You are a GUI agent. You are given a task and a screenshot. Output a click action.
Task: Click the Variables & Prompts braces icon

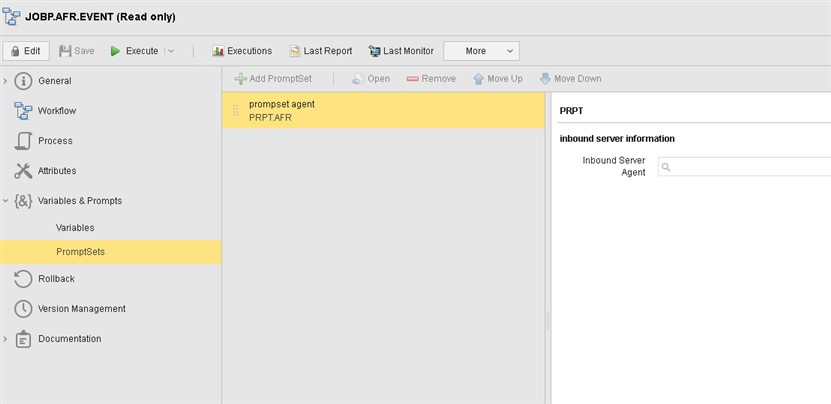pyautogui.click(x=23, y=201)
